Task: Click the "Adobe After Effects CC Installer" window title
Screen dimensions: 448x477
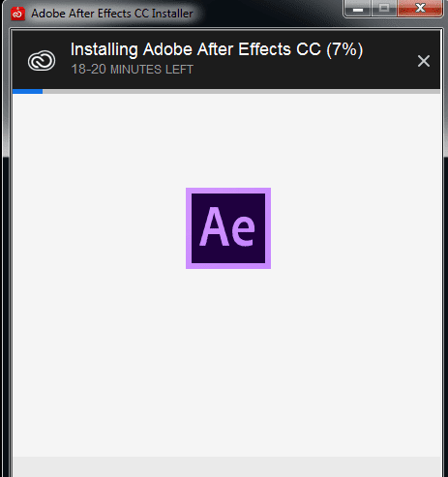Action: click(x=112, y=14)
